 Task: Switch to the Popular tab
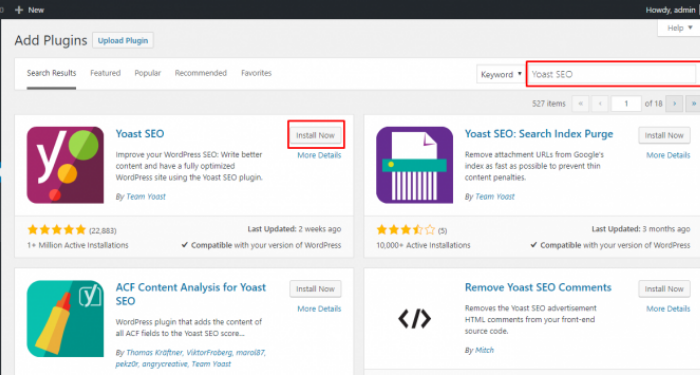click(148, 73)
